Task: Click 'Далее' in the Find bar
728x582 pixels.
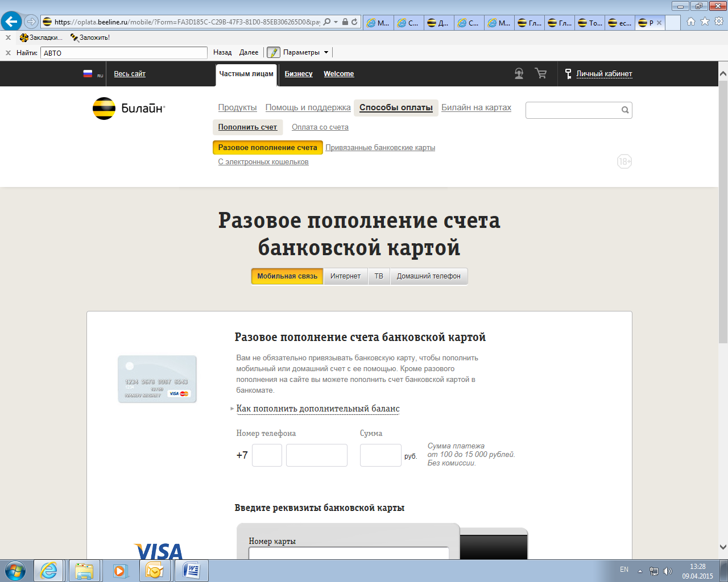Action: (x=249, y=52)
